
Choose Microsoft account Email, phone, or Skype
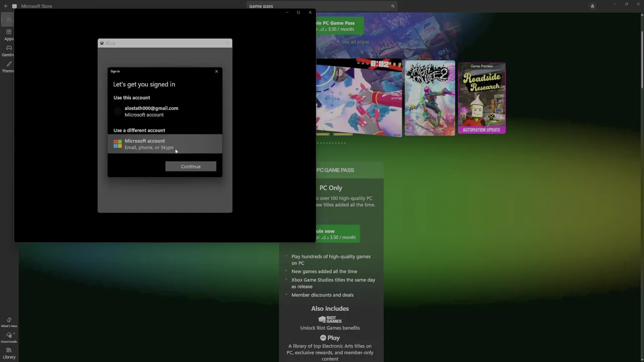coord(165,144)
